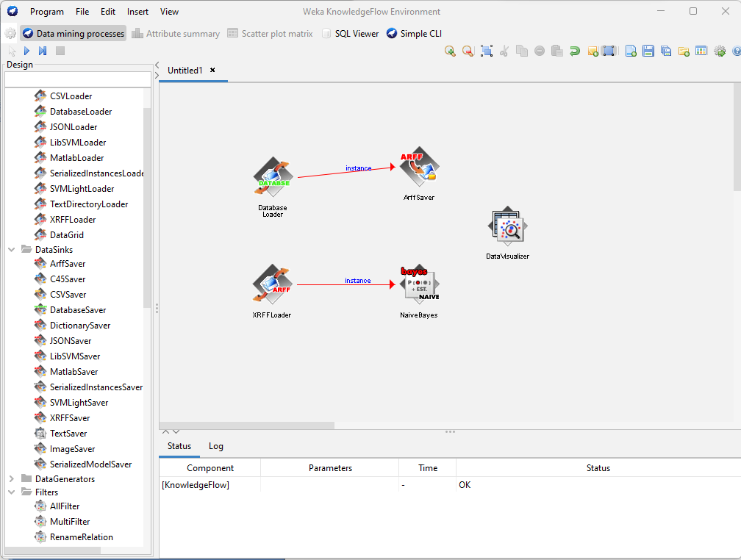Open the templates grid icon
741x560 pixels.
coord(701,51)
